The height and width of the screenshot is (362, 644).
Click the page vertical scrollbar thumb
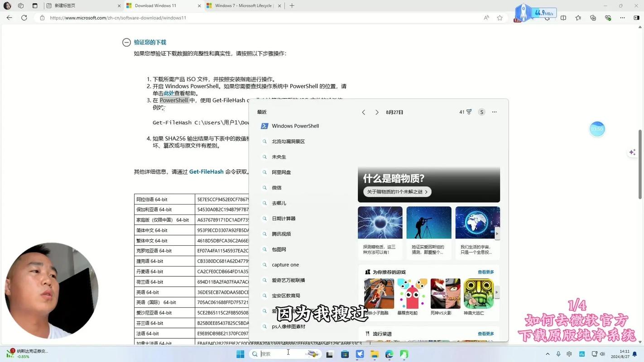[640, 164]
